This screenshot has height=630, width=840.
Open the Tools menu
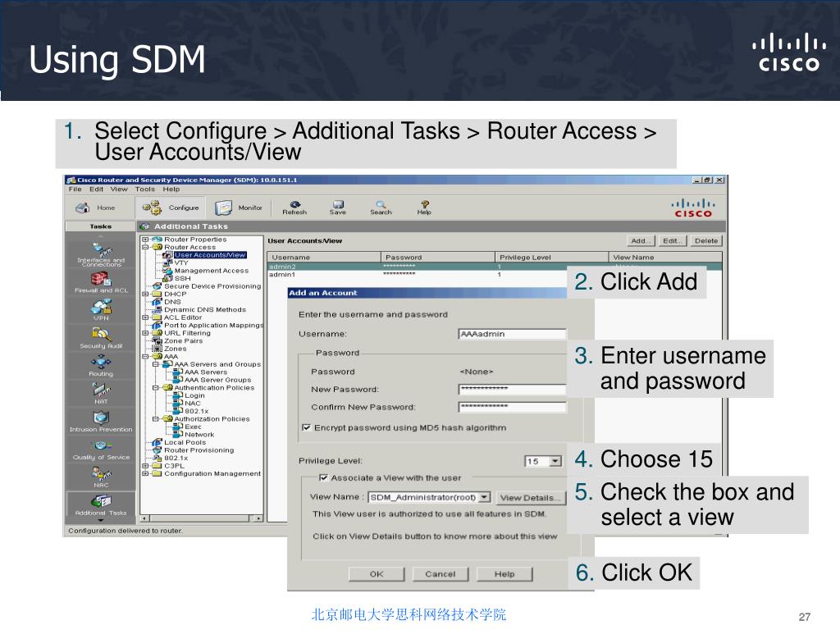pos(144,189)
